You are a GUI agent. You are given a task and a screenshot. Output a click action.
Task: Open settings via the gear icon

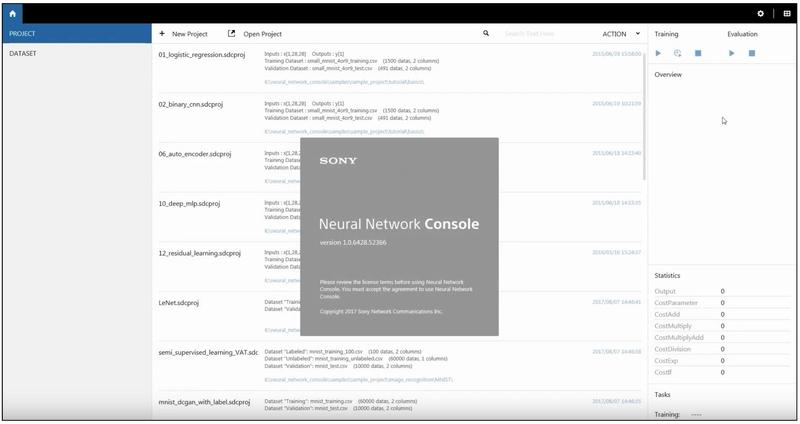click(x=760, y=14)
